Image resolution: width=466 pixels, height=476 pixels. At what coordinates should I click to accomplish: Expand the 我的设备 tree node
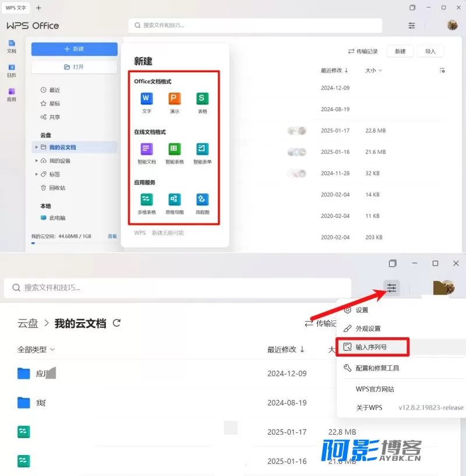click(x=37, y=161)
